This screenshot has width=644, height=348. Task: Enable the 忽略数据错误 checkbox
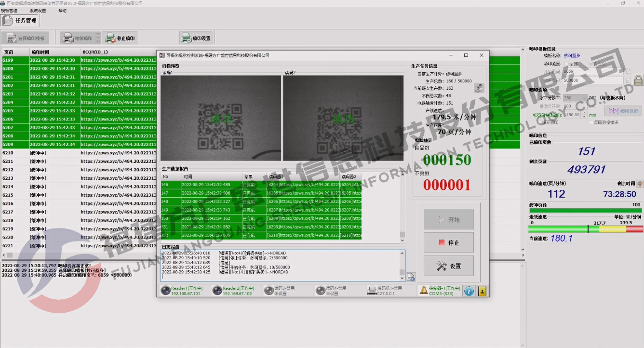click(591, 122)
